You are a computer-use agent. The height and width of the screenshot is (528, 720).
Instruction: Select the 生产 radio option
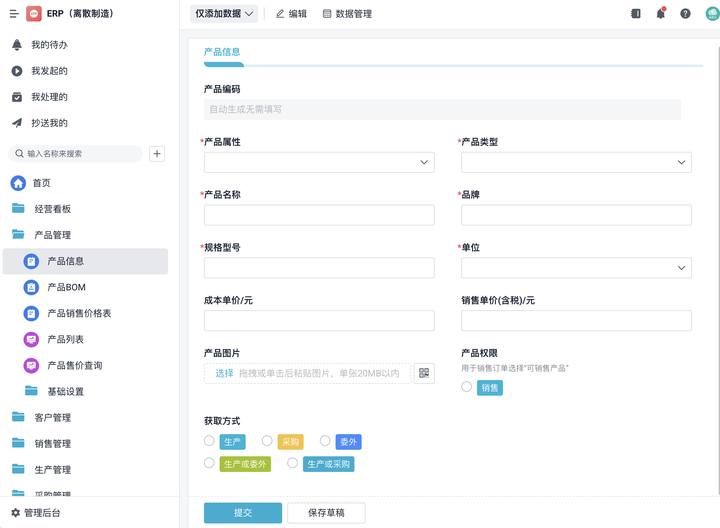(x=209, y=441)
